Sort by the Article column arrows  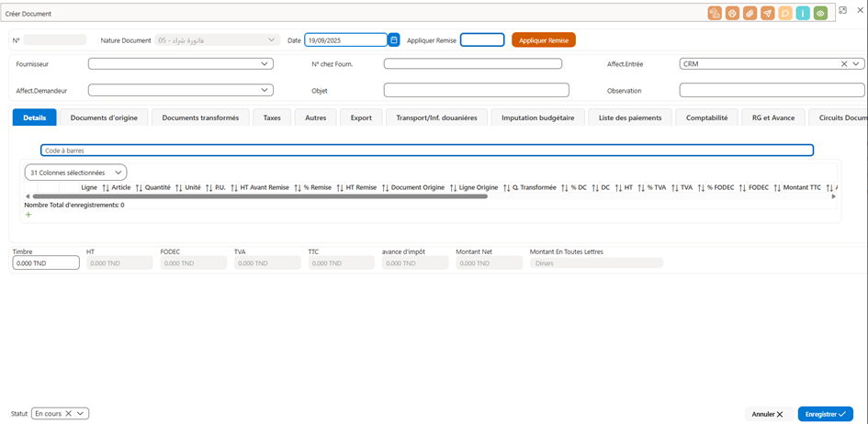coord(139,188)
